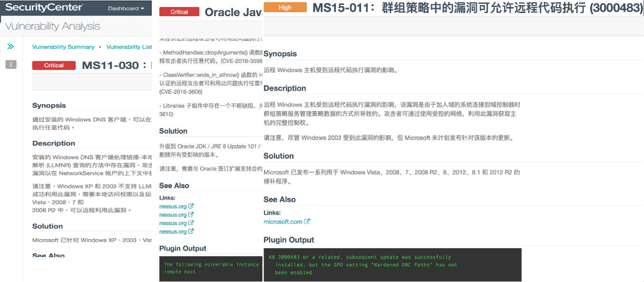Screen dimensions: 644x282
Task: Click the KB 3000483 plugin output text
Action: (x=363, y=265)
